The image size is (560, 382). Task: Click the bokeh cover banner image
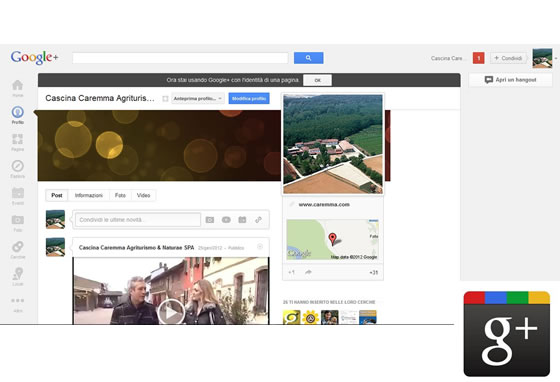159,145
